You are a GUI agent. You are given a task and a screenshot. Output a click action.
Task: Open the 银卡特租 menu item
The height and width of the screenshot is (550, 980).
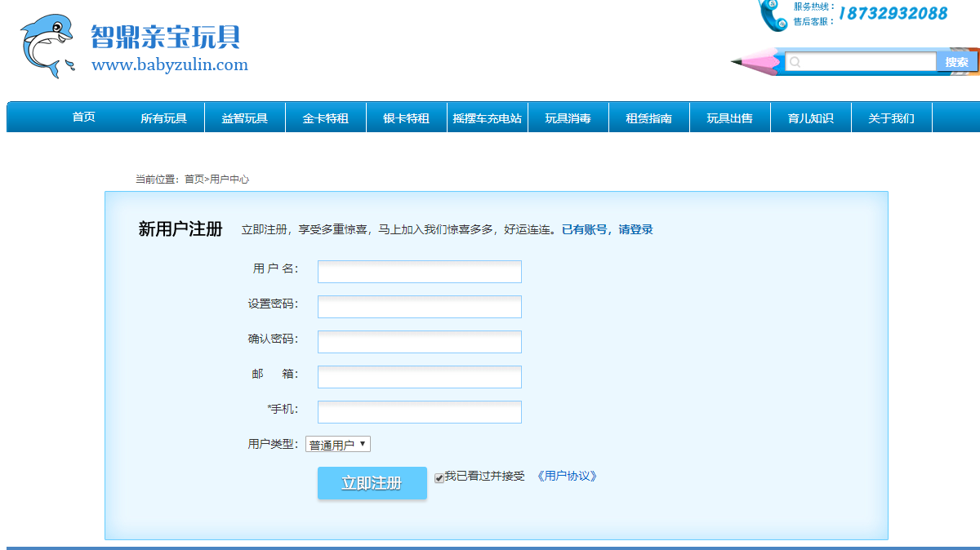click(406, 118)
